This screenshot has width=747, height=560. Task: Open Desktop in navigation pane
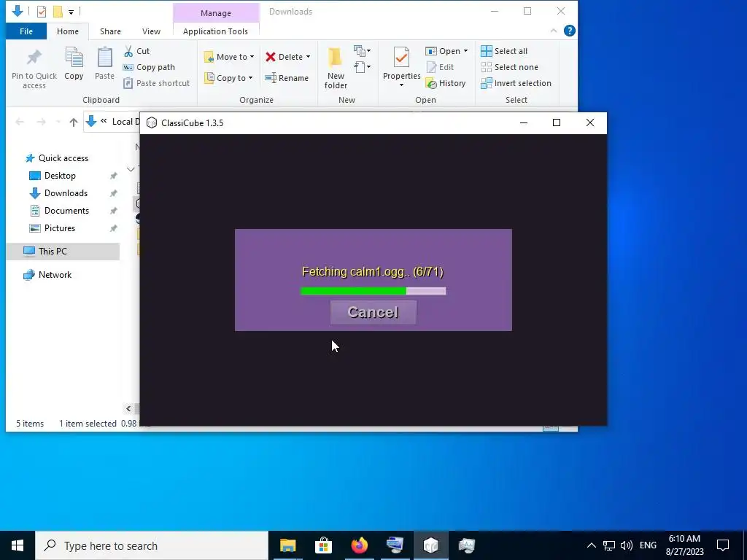60,176
